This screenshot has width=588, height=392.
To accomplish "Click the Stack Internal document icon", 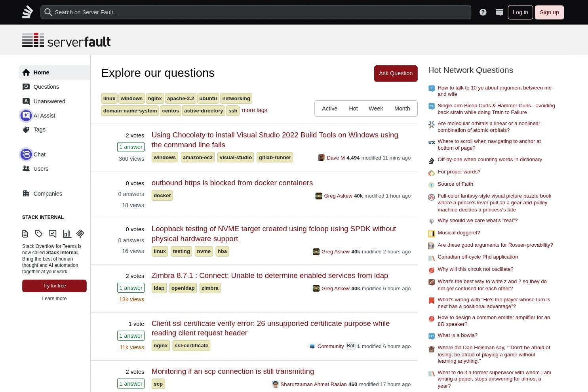I will point(25,234).
